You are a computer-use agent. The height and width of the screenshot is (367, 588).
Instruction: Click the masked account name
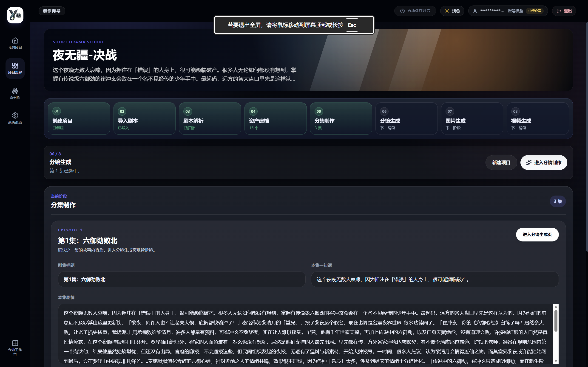click(492, 11)
